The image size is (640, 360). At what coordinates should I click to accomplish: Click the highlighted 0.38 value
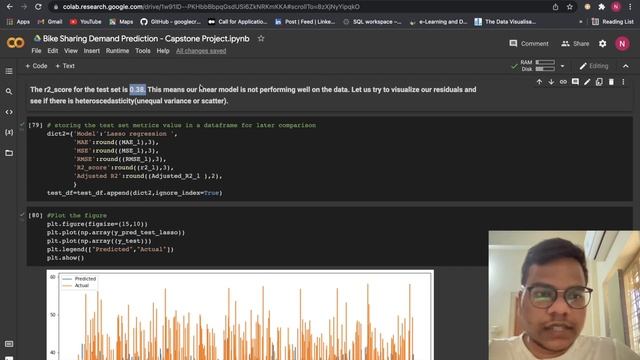pyautogui.click(x=137, y=89)
